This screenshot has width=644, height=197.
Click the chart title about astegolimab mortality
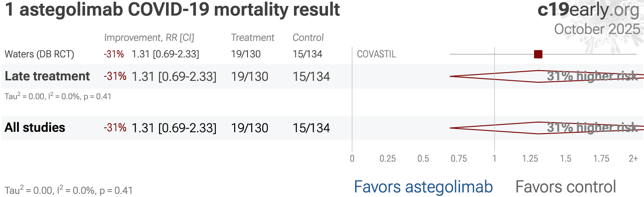[172, 10]
